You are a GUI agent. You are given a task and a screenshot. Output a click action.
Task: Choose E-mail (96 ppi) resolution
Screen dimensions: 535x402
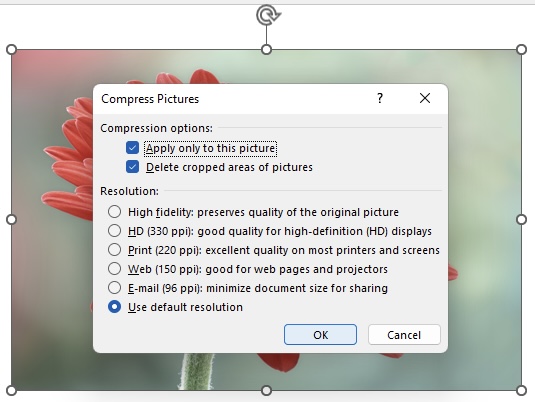114,288
